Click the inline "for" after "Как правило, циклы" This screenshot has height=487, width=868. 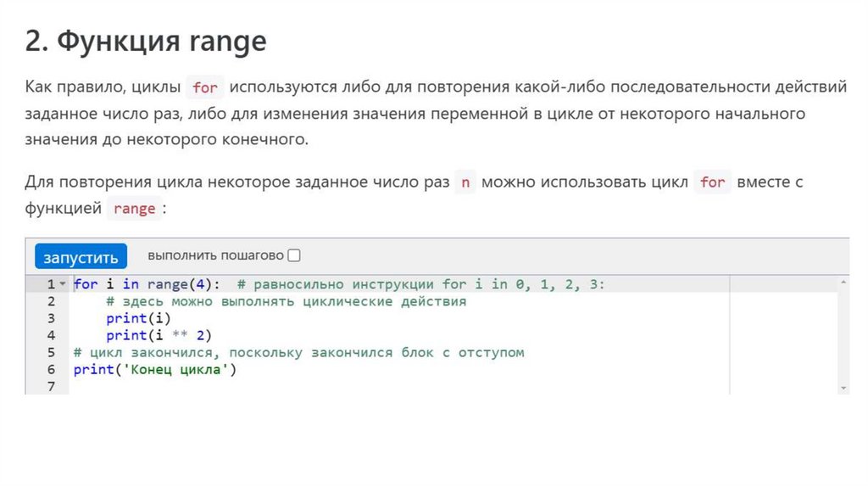[x=205, y=87]
